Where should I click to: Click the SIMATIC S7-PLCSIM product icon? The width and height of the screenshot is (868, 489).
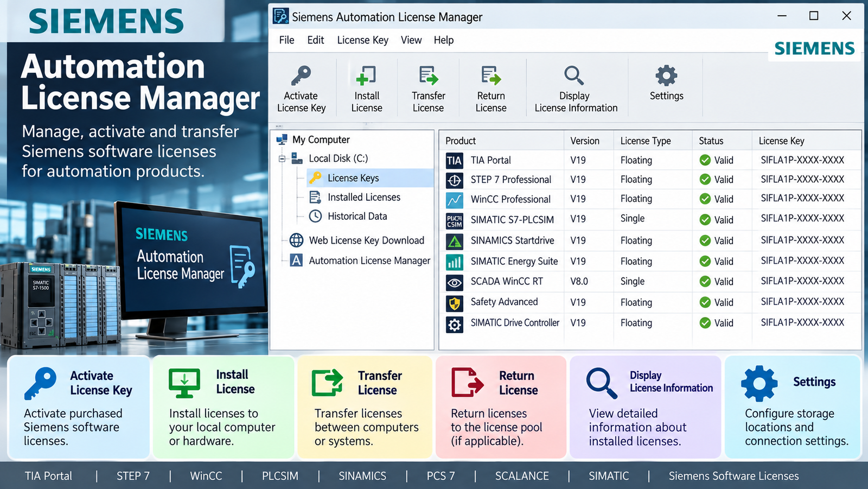[x=454, y=220]
